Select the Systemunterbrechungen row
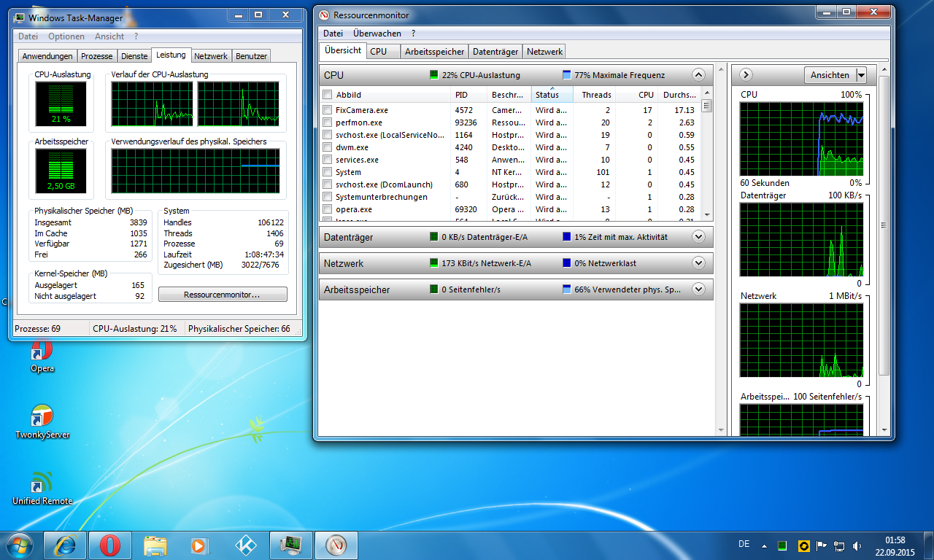Viewport: 934px width, 560px height. coord(511,197)
